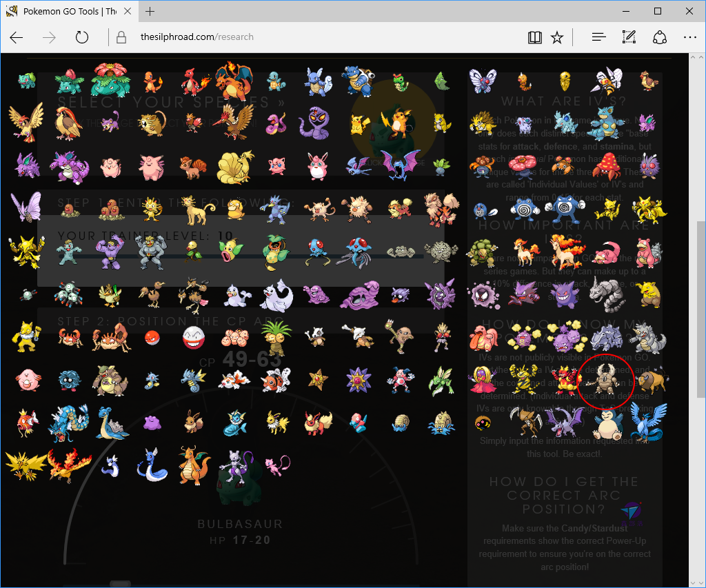Image resolution: width=706 pixels, height=588 pixels.
Task: Refresh the current page
Action: 81,37
